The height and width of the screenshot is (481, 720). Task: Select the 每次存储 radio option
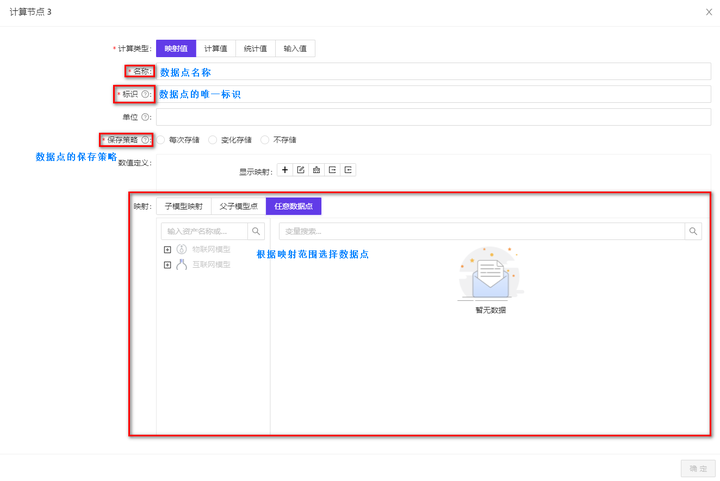pyautogui.click(x=161, y=140)
